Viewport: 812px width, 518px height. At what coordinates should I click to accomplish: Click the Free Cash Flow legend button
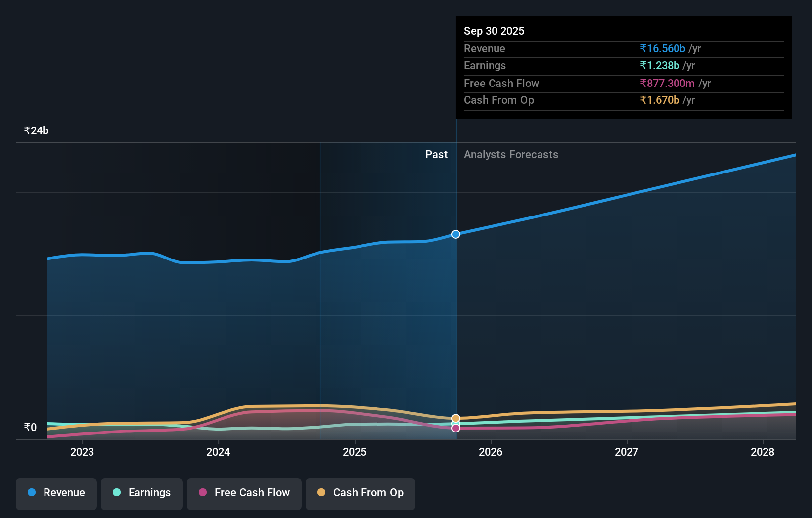[244, 493]
